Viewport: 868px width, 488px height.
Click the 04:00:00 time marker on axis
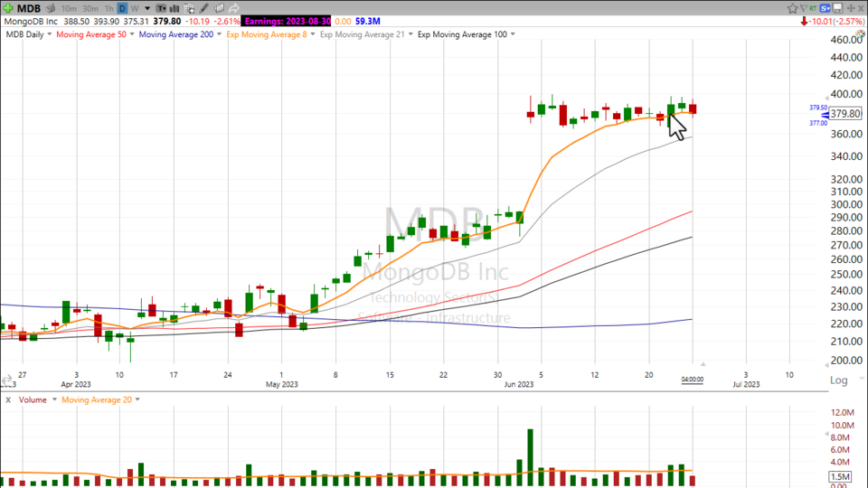pyautogui.click(x=692, y=380)
